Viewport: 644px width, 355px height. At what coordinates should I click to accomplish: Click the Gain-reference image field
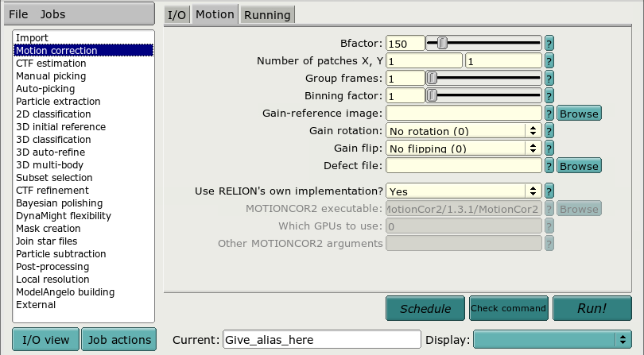click(464, 114)
